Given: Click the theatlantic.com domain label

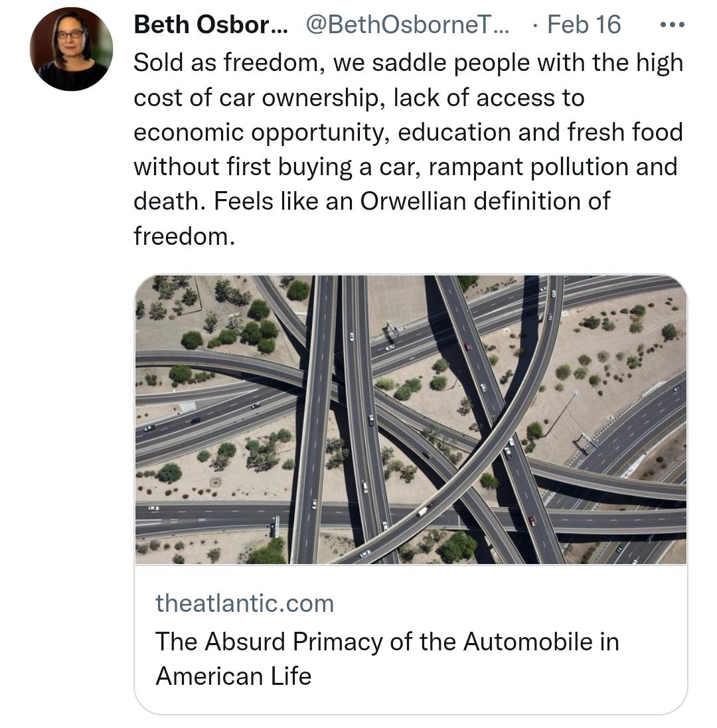Looking at the screenshot, I should 246,604.
